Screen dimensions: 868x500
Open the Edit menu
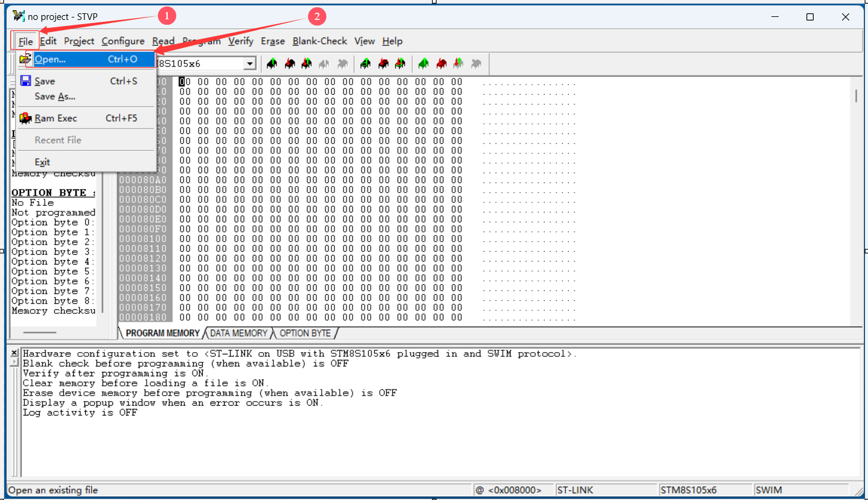click(48, 41)
